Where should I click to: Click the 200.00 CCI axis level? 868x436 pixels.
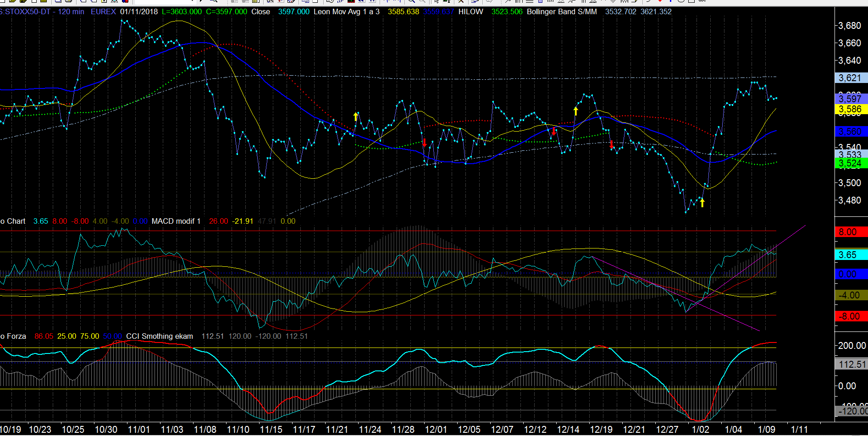(852, 346)
